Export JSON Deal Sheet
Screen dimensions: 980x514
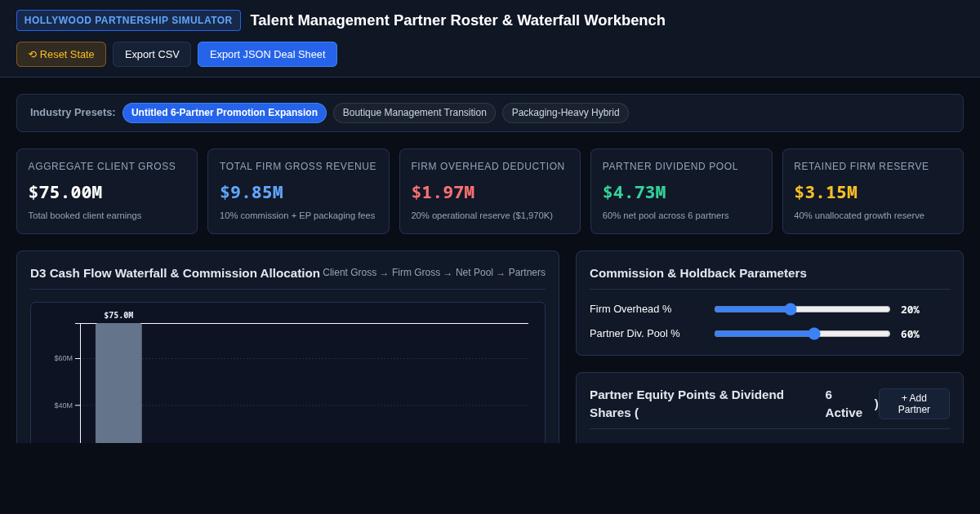(x=267, y=55)
